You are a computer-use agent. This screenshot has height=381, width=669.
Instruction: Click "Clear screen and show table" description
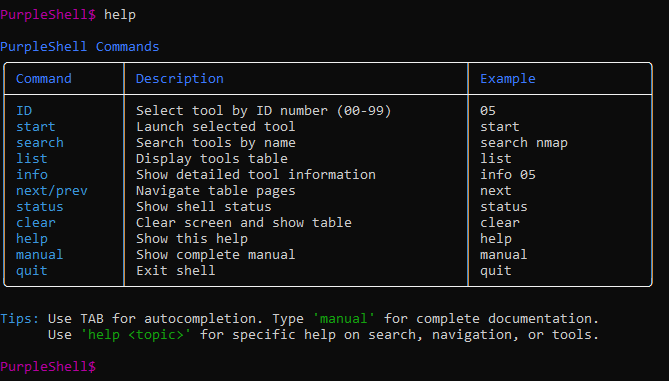click(x=244, y=223)
